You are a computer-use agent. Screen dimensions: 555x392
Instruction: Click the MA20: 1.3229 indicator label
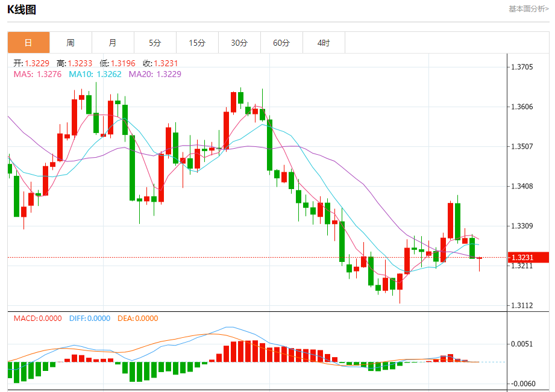point(155,74)
